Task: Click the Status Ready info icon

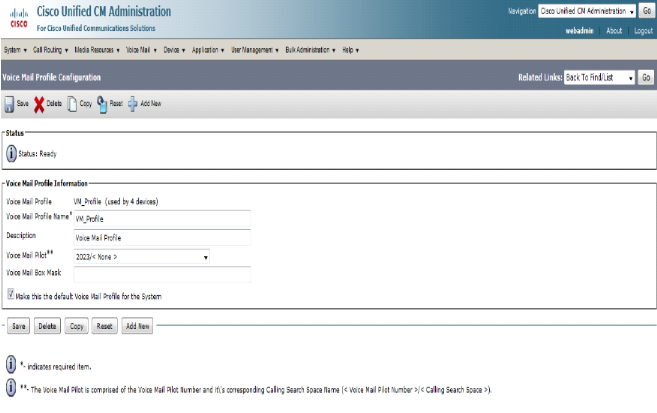Action: (x=11, y=153)
